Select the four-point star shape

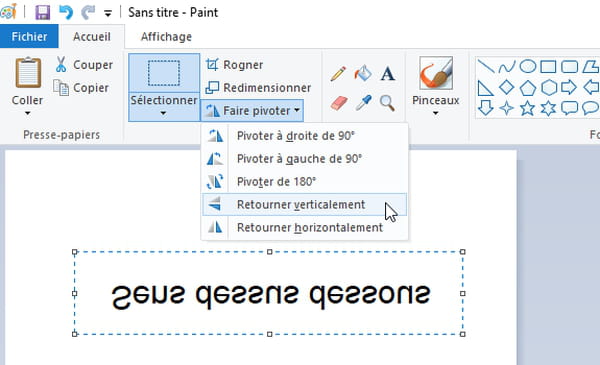[x=507, y=108]
